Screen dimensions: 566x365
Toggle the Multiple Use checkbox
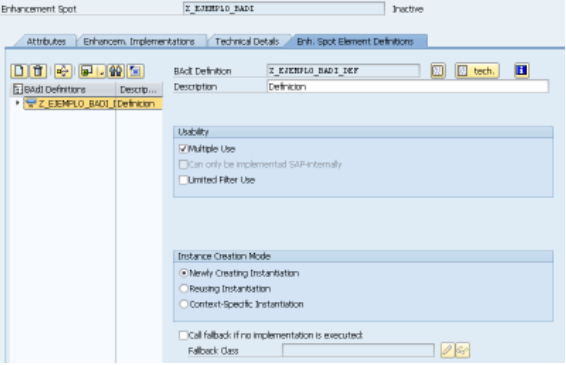click(x=183, y=148)
